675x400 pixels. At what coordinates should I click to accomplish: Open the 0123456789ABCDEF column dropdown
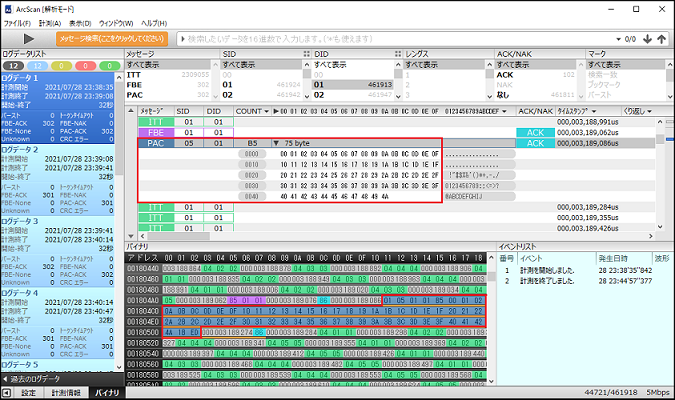[504, 112]
